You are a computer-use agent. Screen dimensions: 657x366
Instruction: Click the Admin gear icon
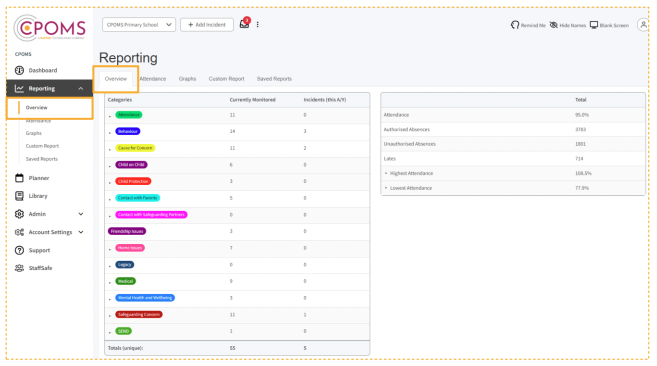19,214
